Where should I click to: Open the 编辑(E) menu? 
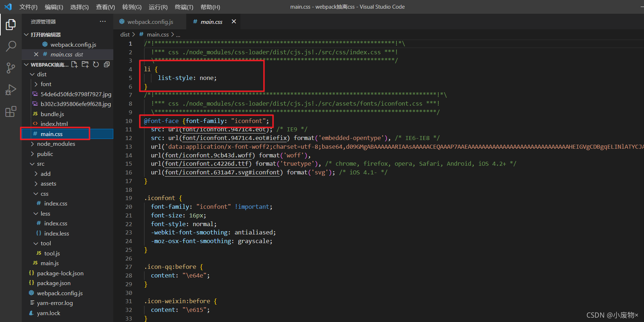(54, 7)
